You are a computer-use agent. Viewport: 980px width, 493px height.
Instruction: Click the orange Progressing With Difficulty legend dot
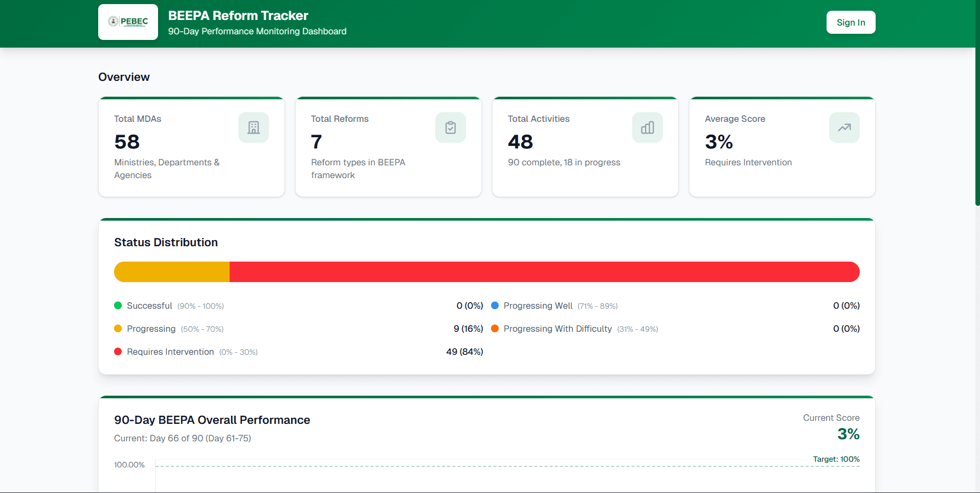(495, 329)
